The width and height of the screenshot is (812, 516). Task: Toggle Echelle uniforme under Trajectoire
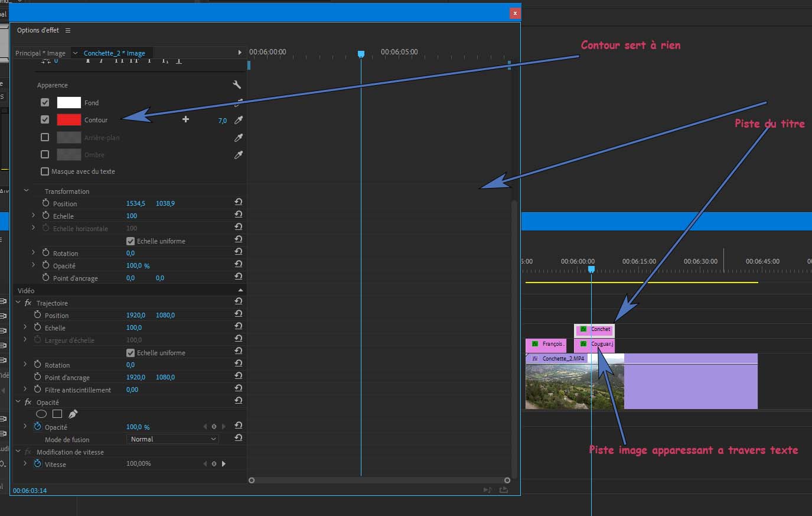131,353
